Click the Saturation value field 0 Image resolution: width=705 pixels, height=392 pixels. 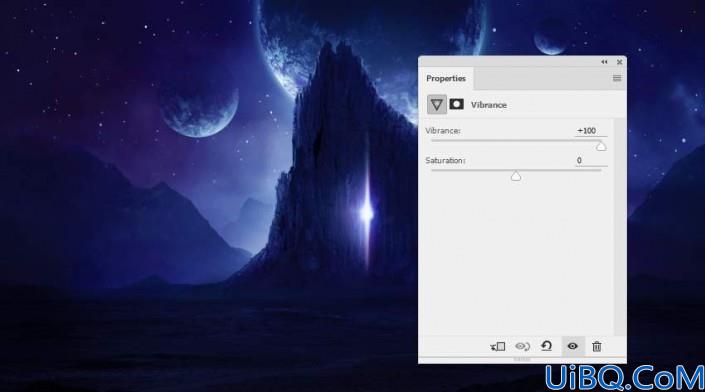[x=590, y=160]
